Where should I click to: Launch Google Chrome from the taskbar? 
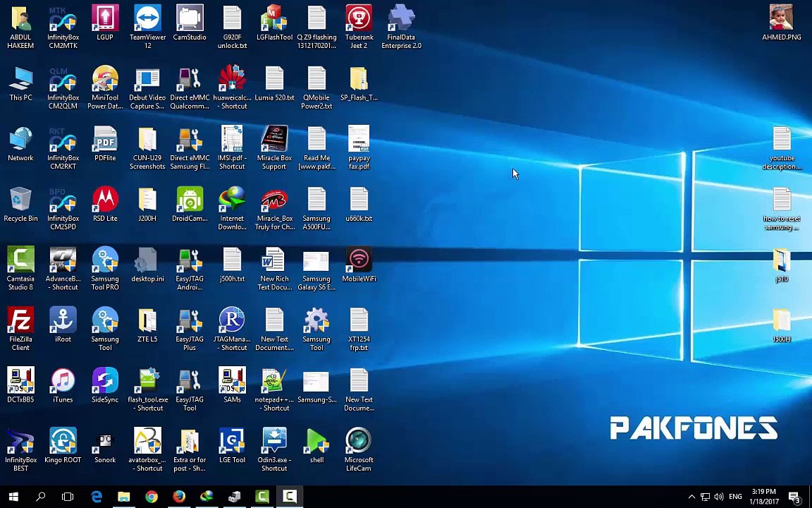click(x=152, y=497)
